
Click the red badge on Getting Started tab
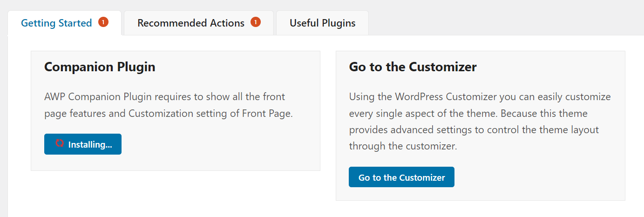tap(103, 22)
